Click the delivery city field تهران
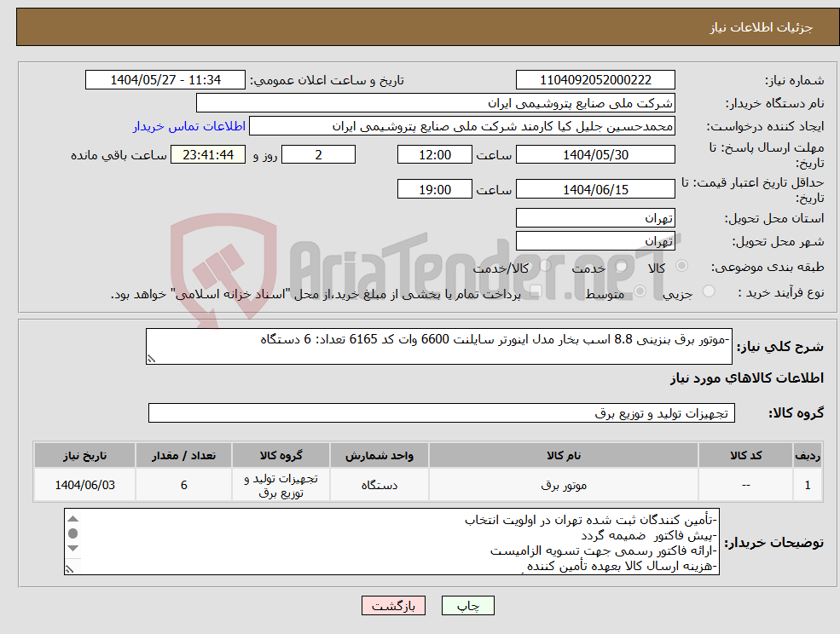The height and width of the screenshot is (634, 840). [595, 241]
